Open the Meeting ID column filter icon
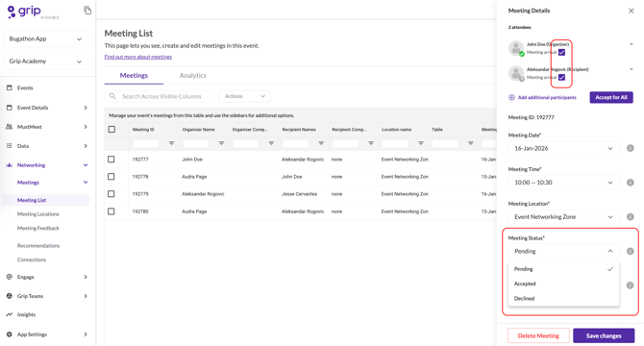The image size is (644, 346). [x=172, y=143]
